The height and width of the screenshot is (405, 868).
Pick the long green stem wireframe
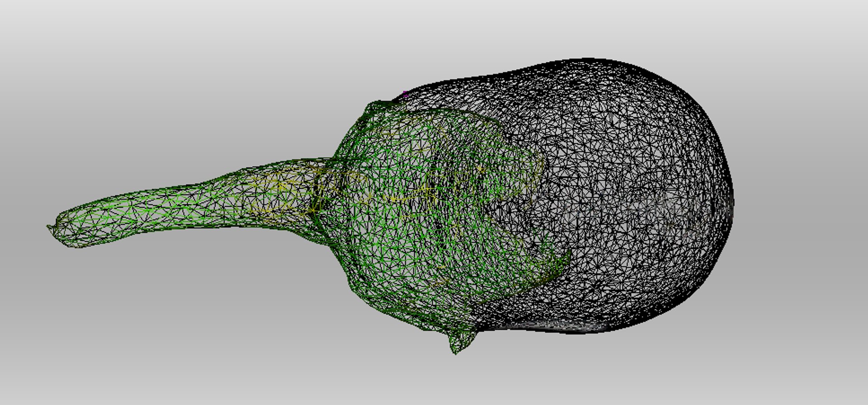pyautogui.click(x=190, y=204)
